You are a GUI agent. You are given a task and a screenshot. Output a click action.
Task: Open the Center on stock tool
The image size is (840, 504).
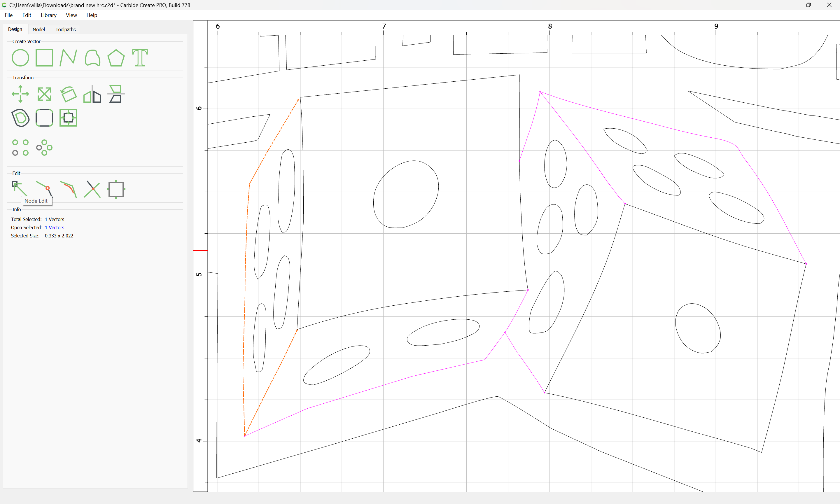click(x=68, y=118)
